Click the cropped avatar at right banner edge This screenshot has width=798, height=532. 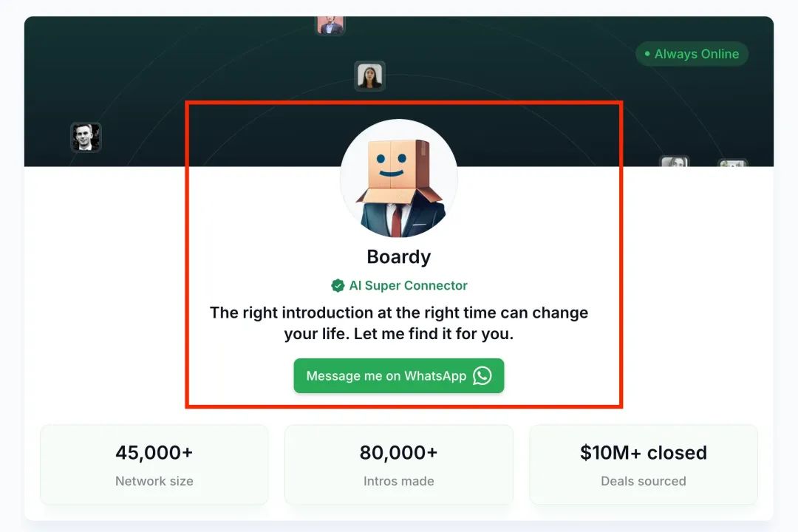point(675,161)
